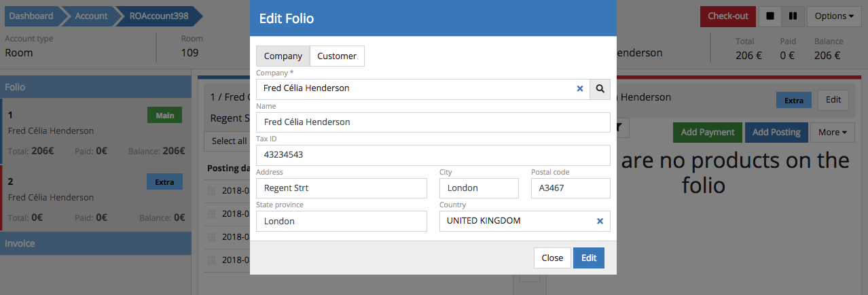Open the Country combo box
Image resolution: width=868 pixels, height=295 pixels.
(516, 221)
